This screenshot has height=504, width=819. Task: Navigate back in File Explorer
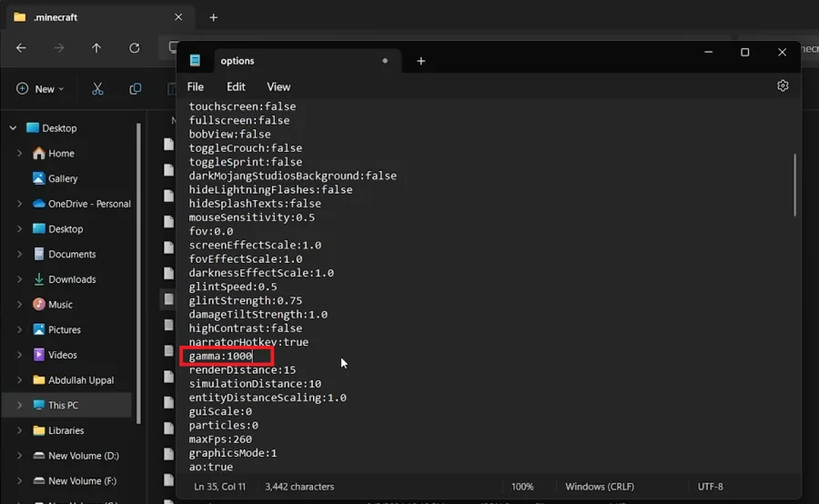coord(21,48)
